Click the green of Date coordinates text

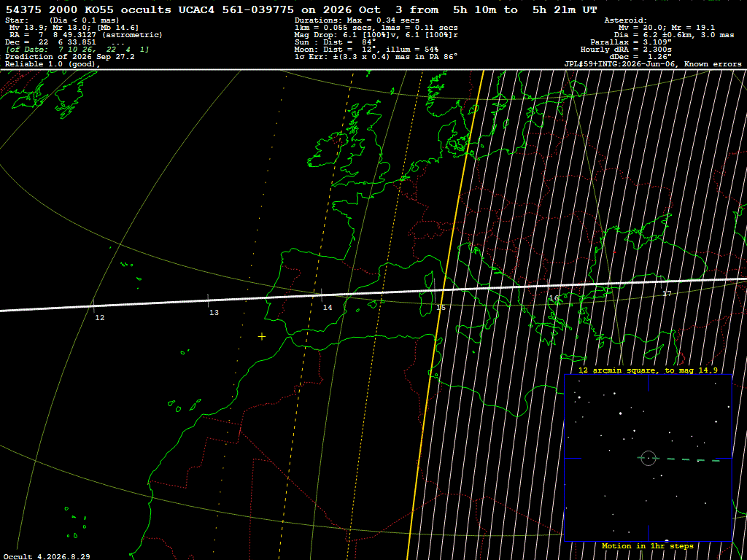tap(77, 50)
